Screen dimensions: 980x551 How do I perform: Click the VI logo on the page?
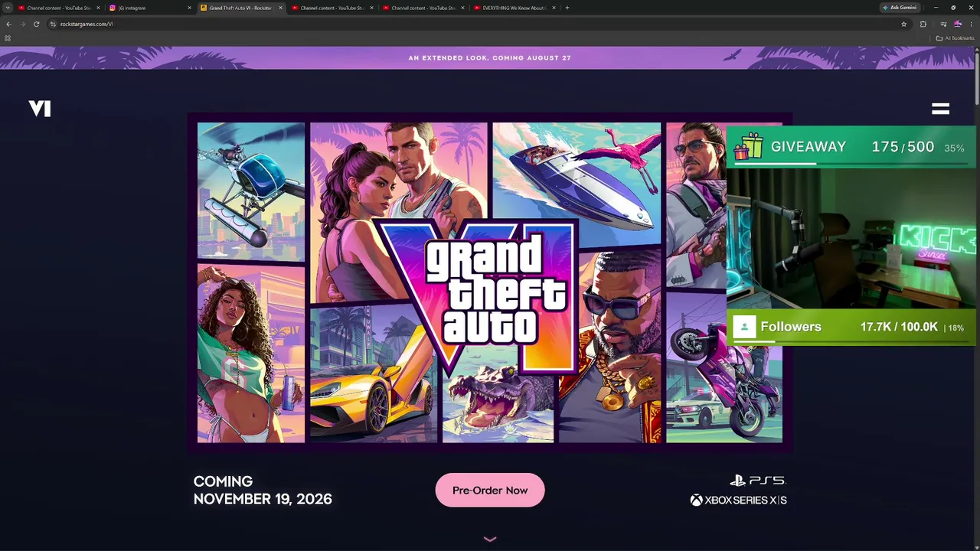point(40,109)
